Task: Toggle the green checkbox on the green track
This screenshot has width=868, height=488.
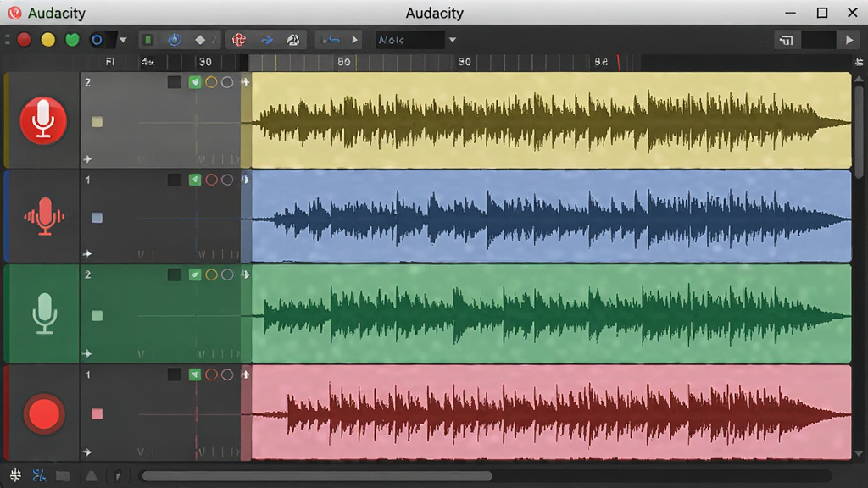Action: point(195,274)
